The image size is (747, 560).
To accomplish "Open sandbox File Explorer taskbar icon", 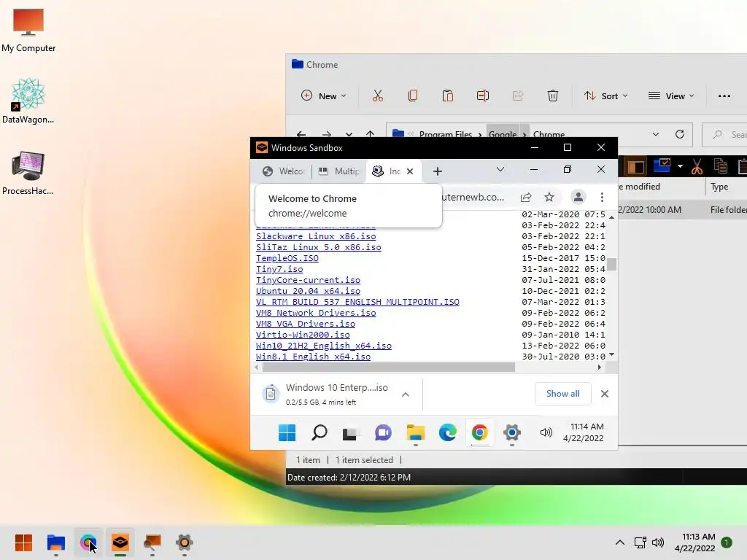I will click(415, 432).
